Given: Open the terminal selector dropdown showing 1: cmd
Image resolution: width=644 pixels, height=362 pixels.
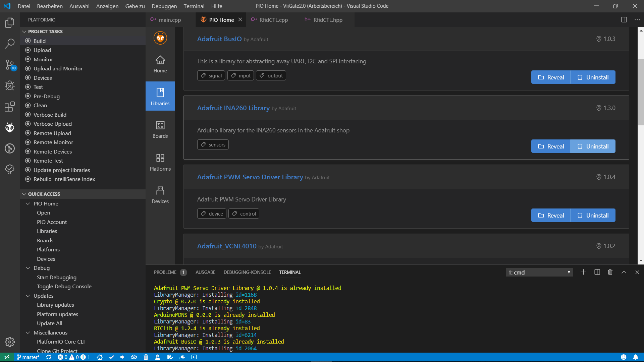Looking at the screenshot, I should click(539, 272).
